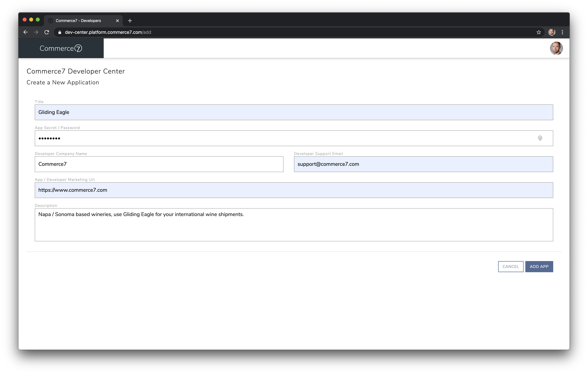This screenshot has height=374, width=588.
Task: Close the Commerce7 - Developers tab
Action: pyautogui.click(x=117, y=21)
